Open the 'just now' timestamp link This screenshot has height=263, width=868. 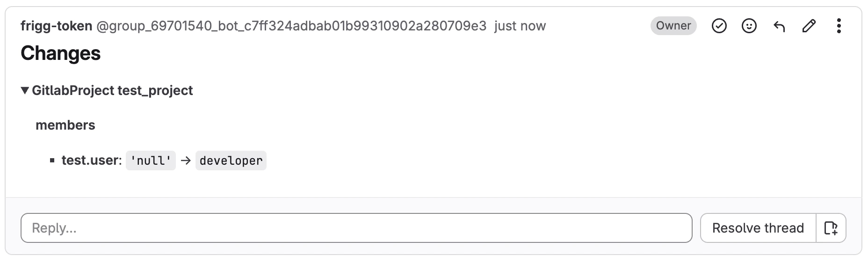click(520, 26)
